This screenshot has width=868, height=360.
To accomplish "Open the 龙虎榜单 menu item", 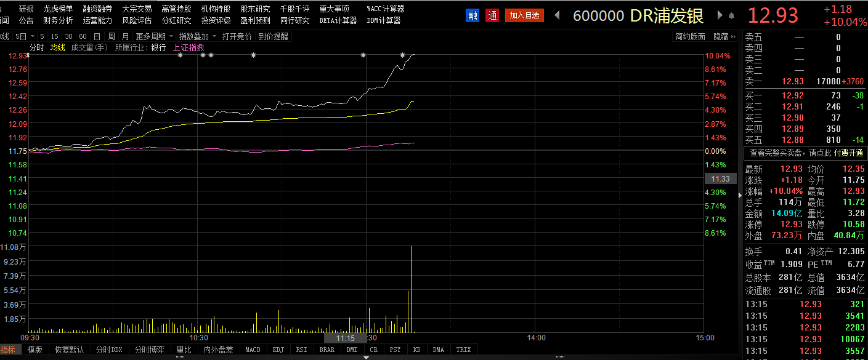I will click(x=58, y=9).
